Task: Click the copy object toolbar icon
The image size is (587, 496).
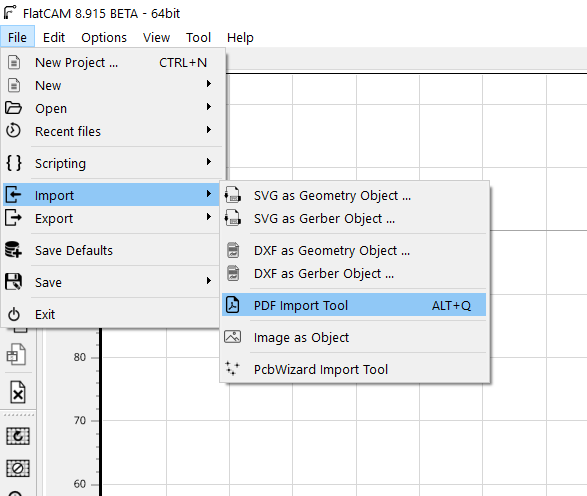Action: coord(16,354)
